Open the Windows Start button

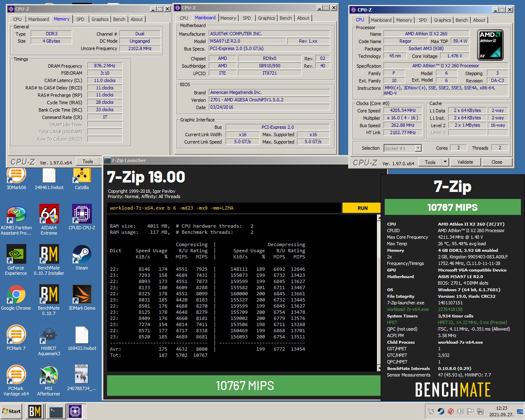point(11,411)
